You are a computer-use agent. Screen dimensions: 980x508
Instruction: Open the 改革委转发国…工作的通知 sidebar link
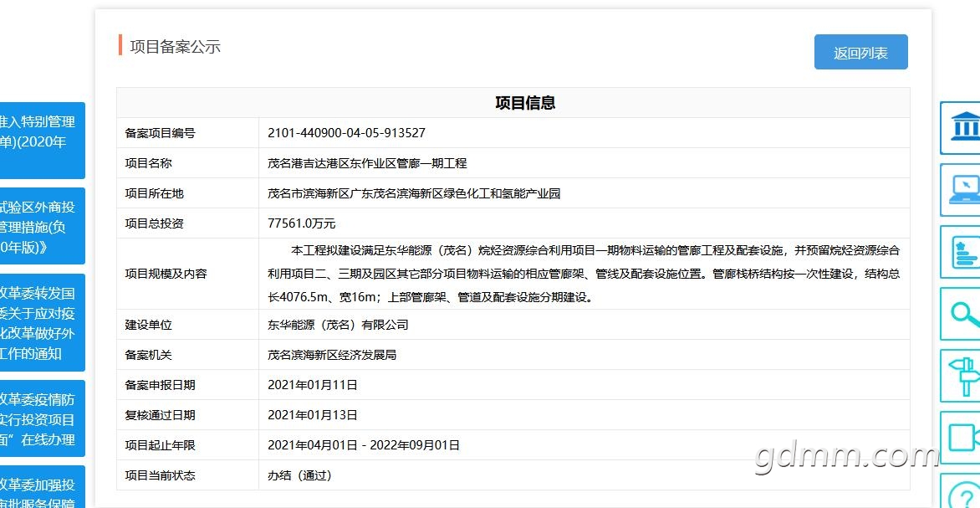41,322
